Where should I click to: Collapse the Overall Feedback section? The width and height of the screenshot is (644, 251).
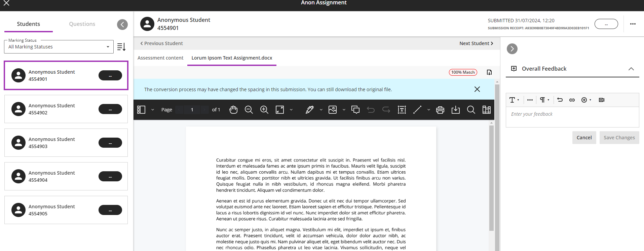[x=631, y=69]
